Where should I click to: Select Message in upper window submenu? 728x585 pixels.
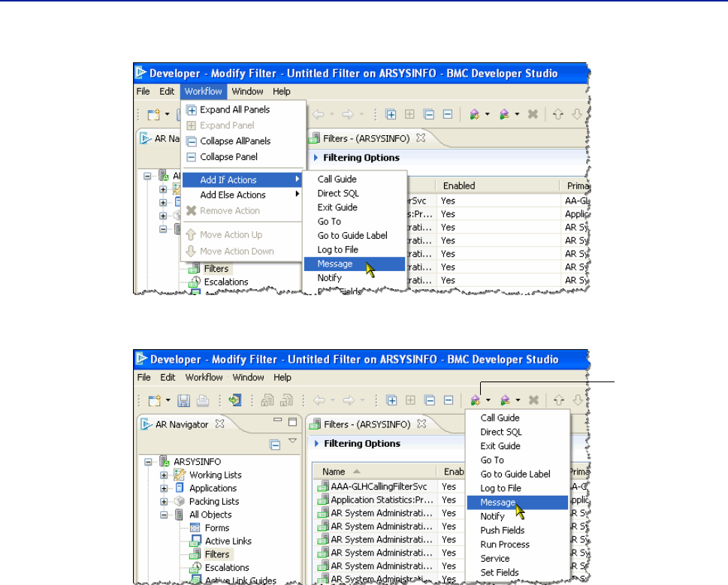point(355,264)
